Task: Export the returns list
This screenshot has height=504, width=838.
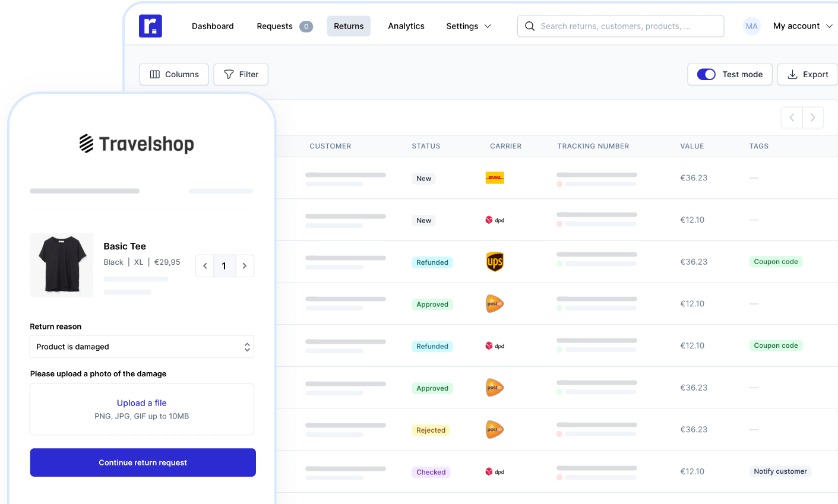Action: click(x=808, y=74)
